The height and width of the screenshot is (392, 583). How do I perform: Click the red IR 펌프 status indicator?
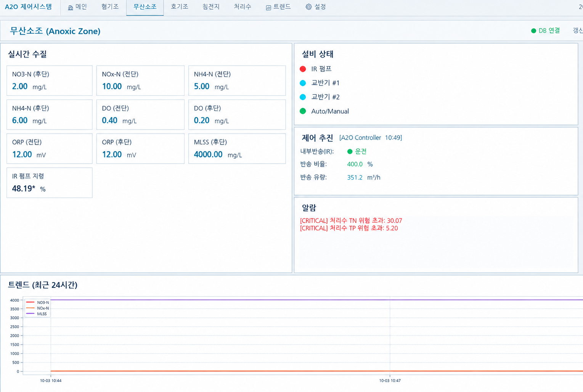(x=303, y=69)
